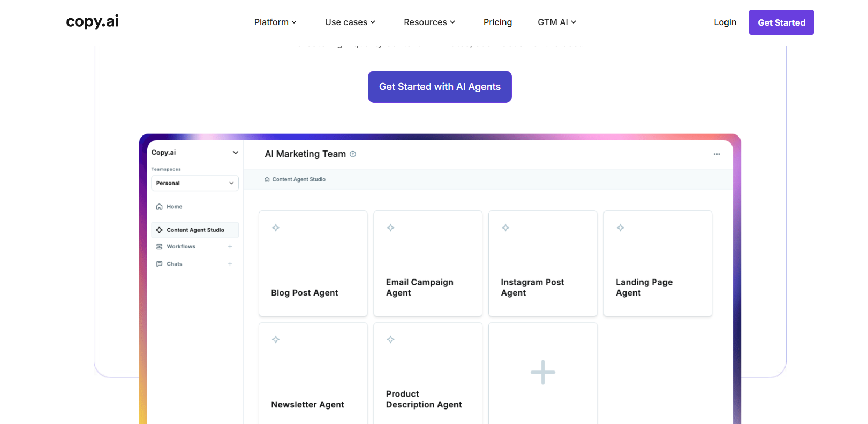Add a new agent with plus card
868x424 pixels.
click(543, 374)
